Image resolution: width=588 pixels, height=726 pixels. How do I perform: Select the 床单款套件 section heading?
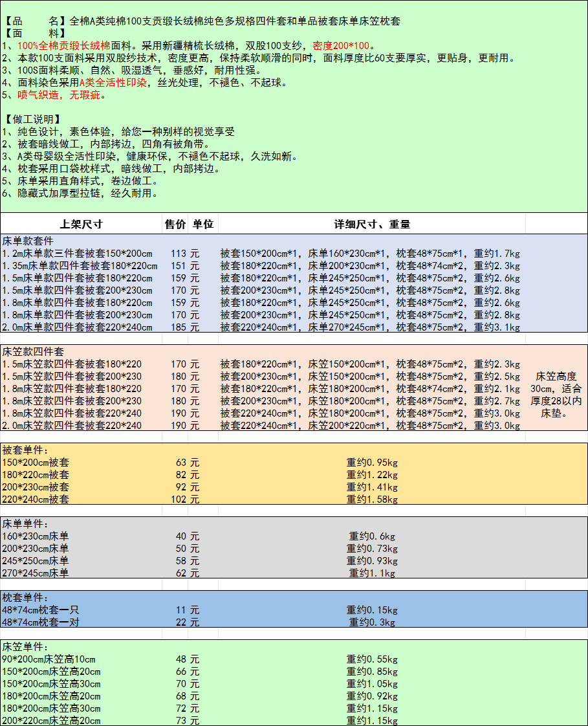click(28, 241)
